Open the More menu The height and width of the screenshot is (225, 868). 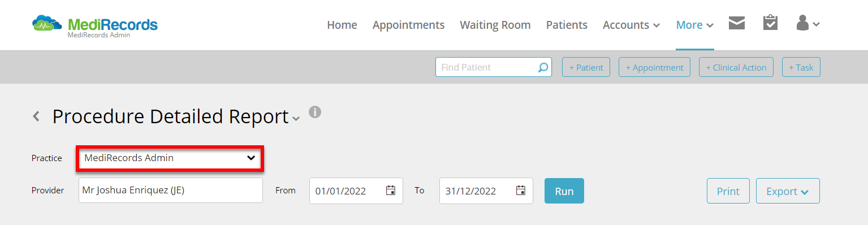click(694, 25)
